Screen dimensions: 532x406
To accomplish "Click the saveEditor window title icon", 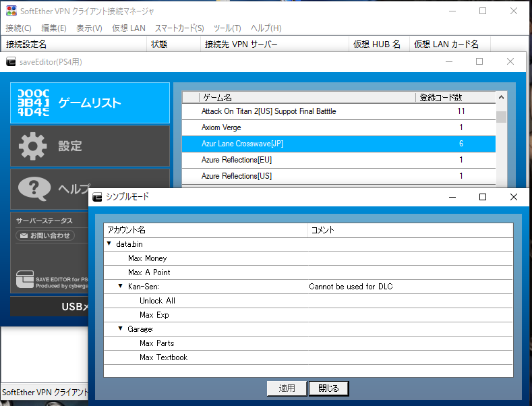I will tap(11, 61).
